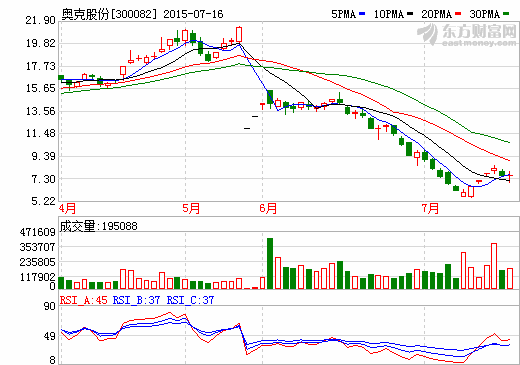The width and height of the screenshot is (520, 365).
Task: Click the 9.39 price axis label
Action: [x=43, y=156]
